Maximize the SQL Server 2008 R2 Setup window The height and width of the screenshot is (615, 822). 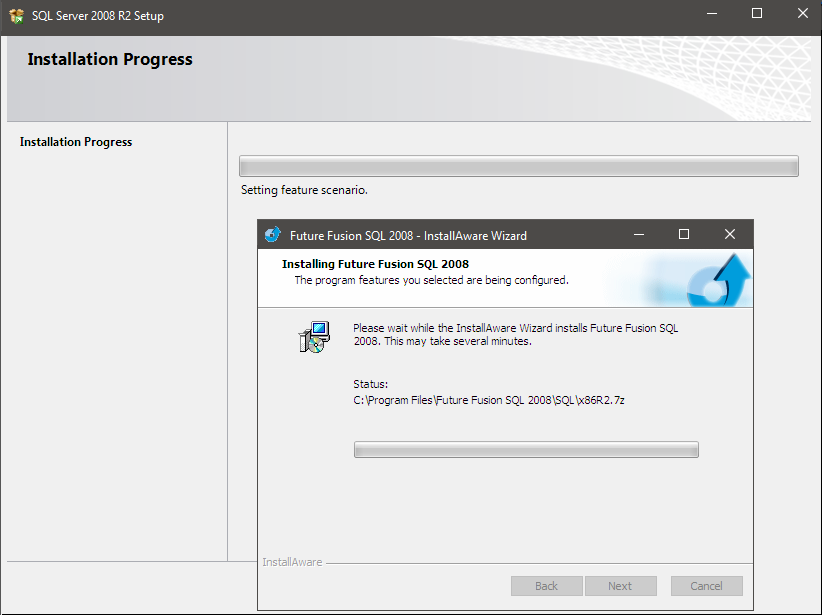(x=757, y=14)
